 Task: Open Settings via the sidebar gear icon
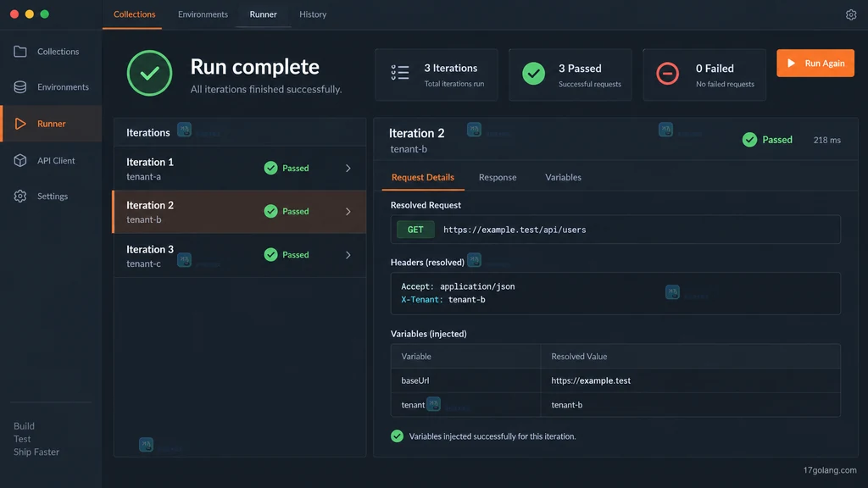(20, 196)
